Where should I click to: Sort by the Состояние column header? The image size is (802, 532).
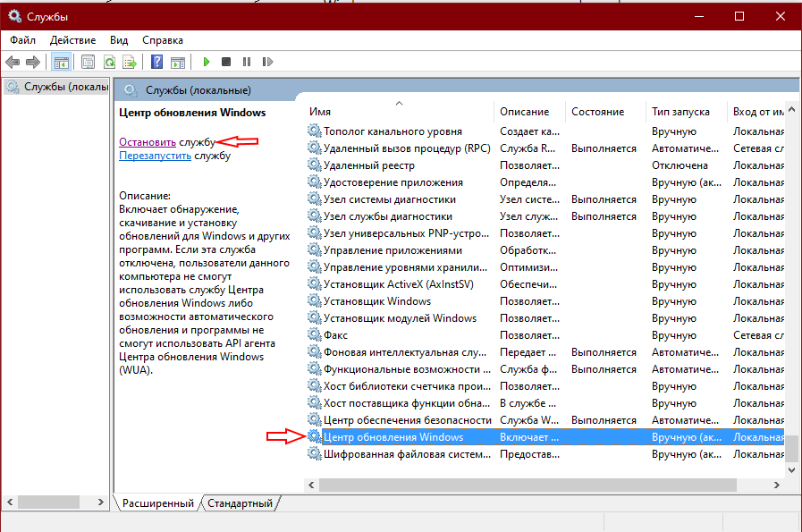click(x=605, y=112)
